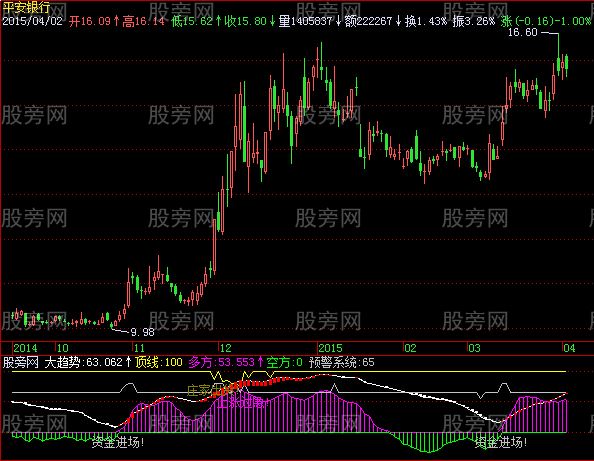Image resolution: width=594 pixels, height=461 pixels.
Task: Click the peak price label 16.60
Action: pos(522,33)
